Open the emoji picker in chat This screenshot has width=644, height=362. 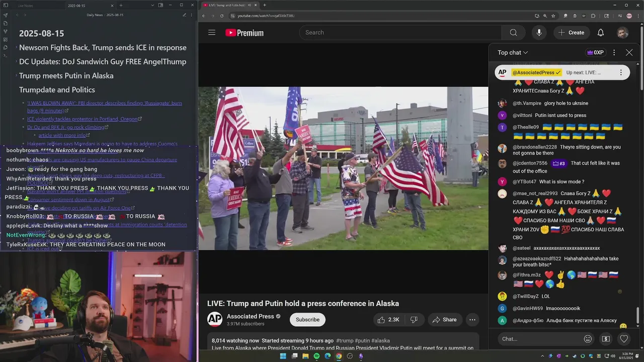588,339
